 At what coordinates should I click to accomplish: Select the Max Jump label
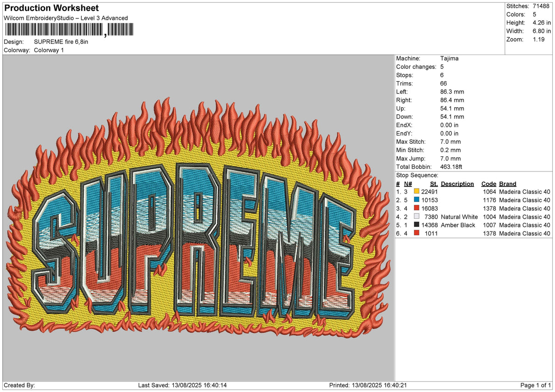coord(411,159)
